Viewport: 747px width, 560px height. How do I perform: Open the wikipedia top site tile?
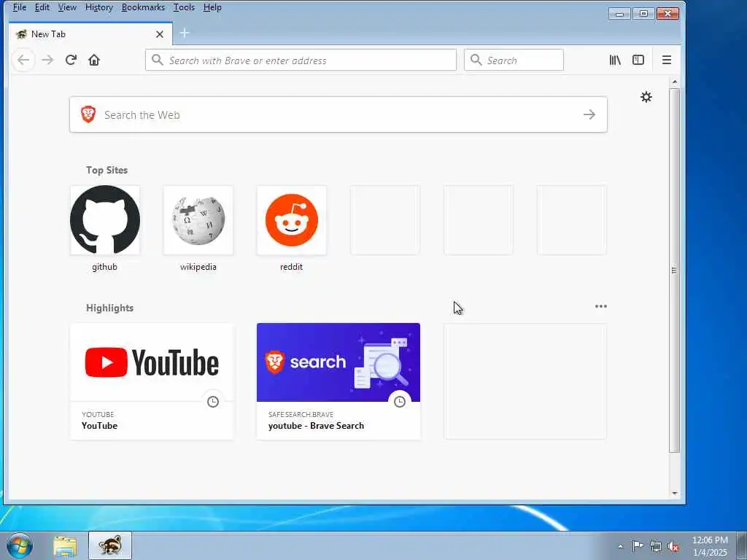[x=198, y=220]
